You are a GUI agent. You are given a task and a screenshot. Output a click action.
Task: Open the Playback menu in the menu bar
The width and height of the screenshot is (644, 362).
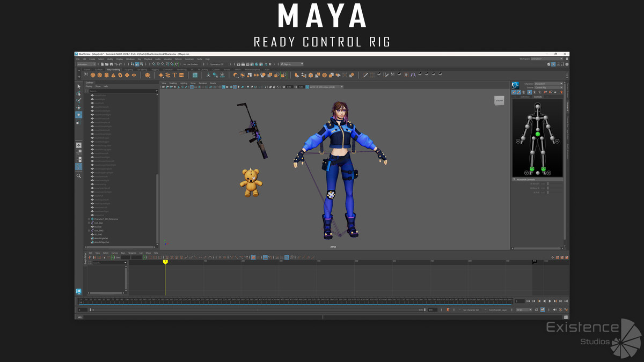point(148,60)
